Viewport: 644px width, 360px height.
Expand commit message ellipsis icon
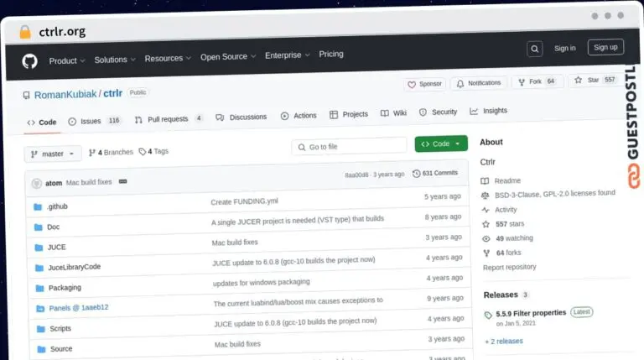[122, 181]
